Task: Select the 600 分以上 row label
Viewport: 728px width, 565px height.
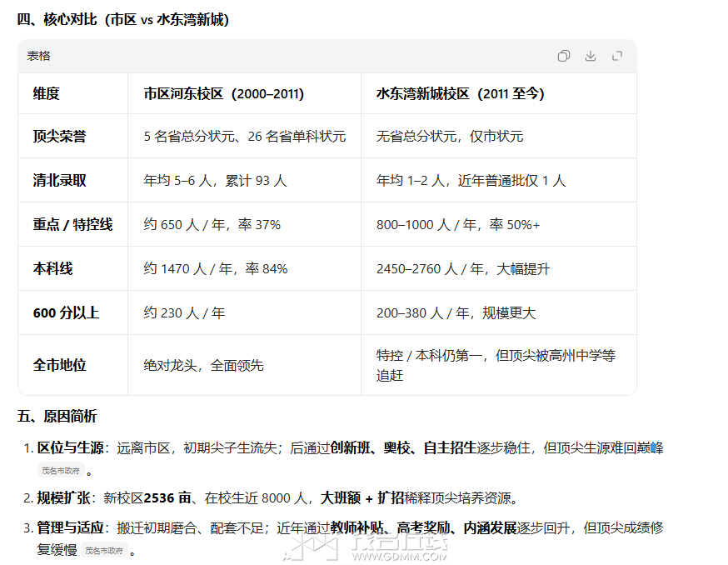Action: point(66,313)
